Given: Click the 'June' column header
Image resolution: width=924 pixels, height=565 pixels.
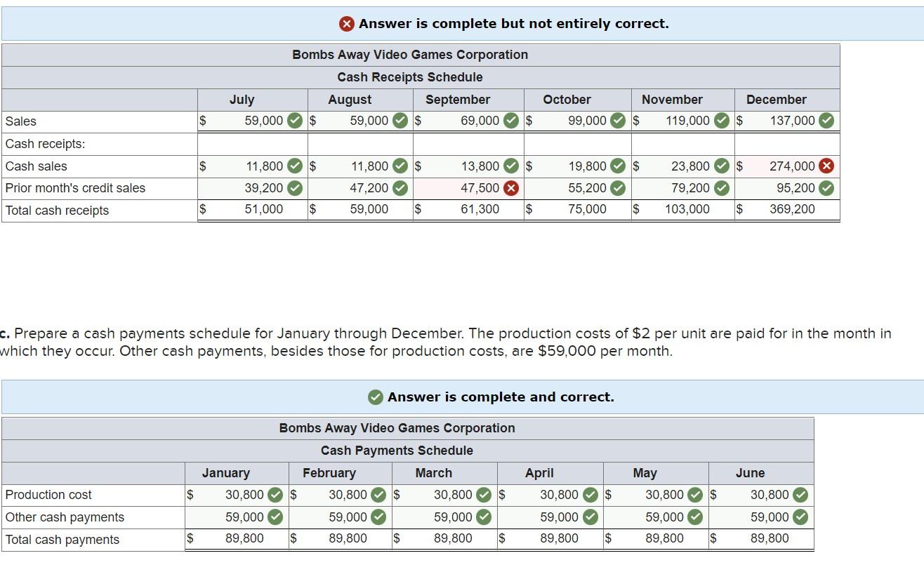Looking at the screenshot, I should tap(751, 473).
